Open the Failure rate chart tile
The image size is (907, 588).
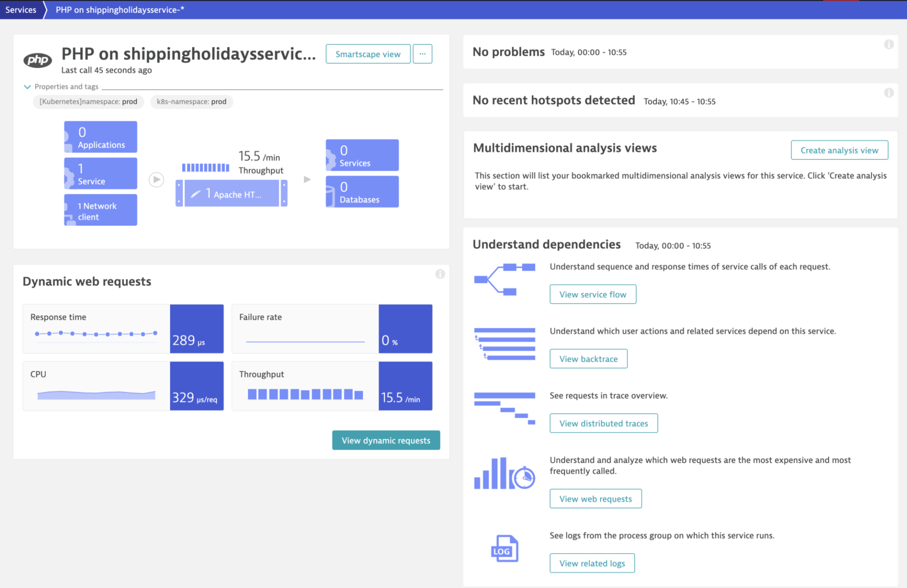point(332,329)
